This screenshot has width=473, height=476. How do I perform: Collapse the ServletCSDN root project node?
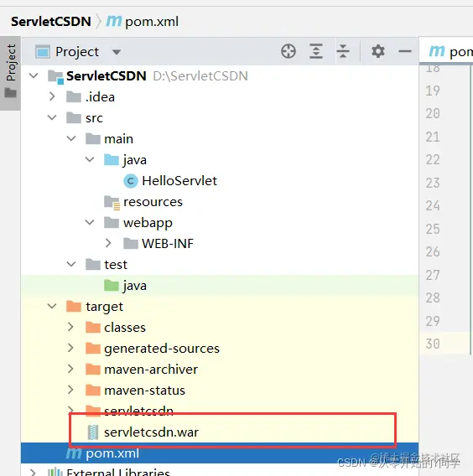tap(34, 75)
